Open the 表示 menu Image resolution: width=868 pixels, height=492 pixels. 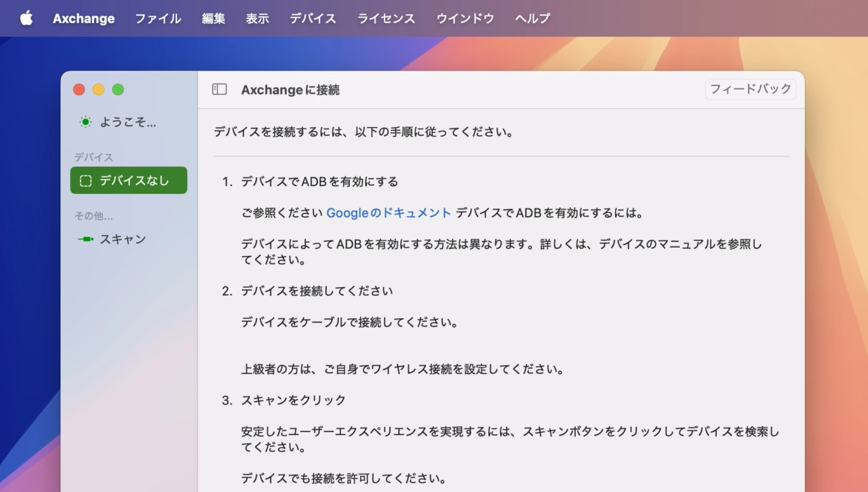[258, 18]
